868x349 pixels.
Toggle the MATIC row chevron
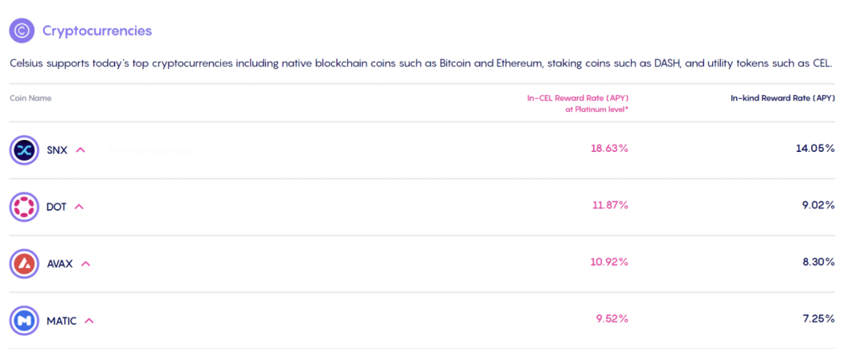(x=89, y=321)
